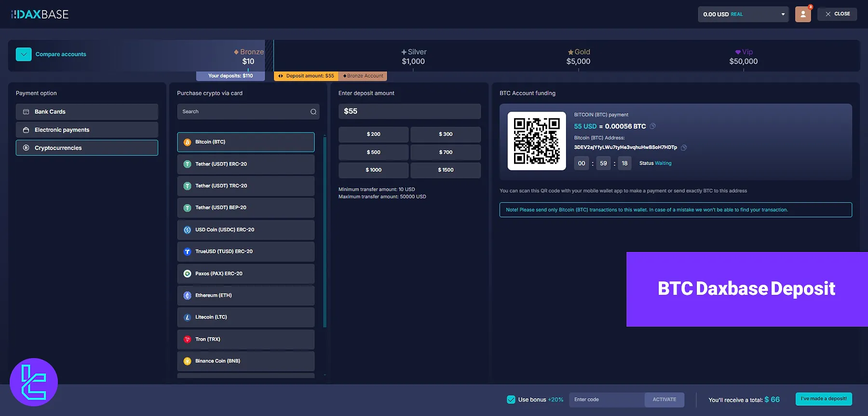Screen dimensions: 868x416
Task: Open the user profile avatar
Action: (x=803, y=14)
